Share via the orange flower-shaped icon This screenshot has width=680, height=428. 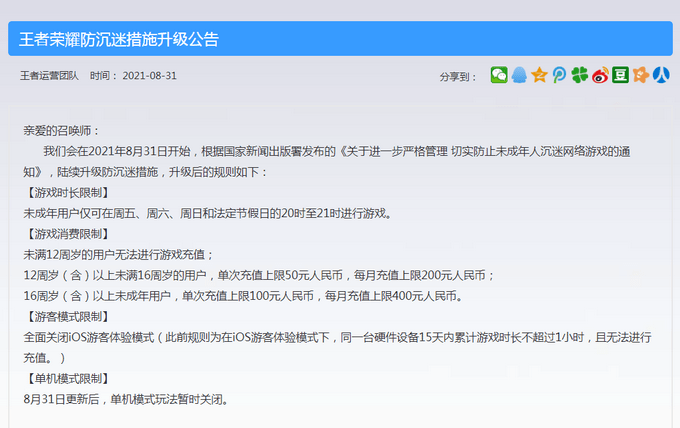pyautogui.click(x=641, y=75)
